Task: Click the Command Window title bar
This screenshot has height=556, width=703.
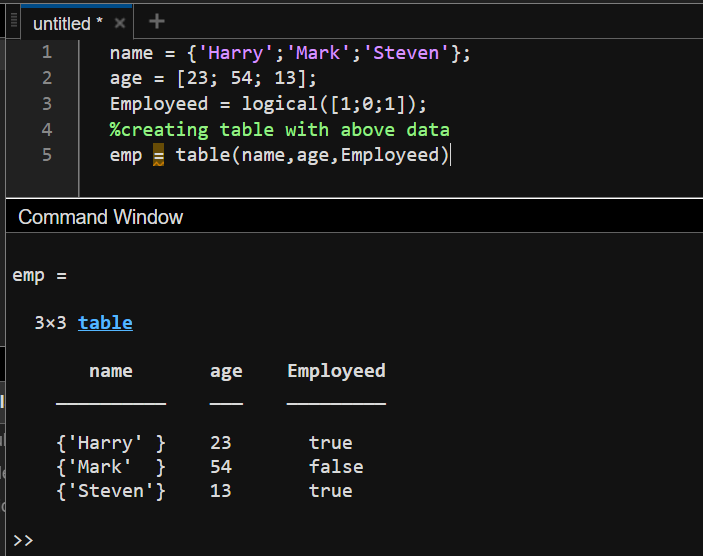Action: click(x=100, y=216)
